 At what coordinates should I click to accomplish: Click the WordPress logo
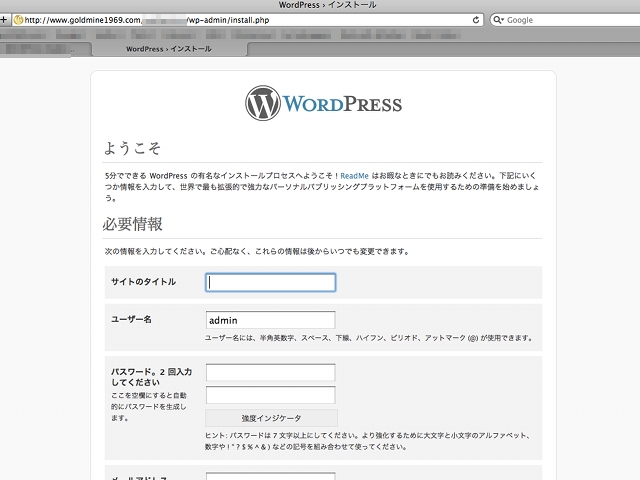coord(323,103)
